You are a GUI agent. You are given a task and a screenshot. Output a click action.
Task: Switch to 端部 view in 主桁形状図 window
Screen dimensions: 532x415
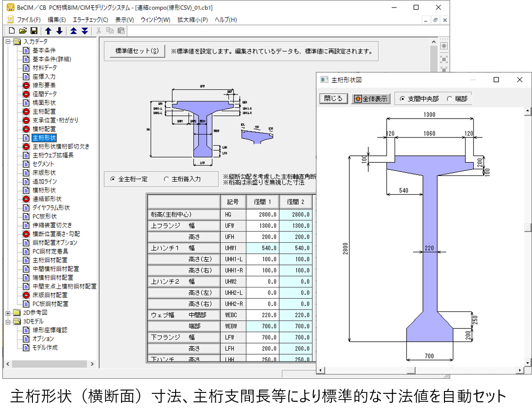[450, 99]
